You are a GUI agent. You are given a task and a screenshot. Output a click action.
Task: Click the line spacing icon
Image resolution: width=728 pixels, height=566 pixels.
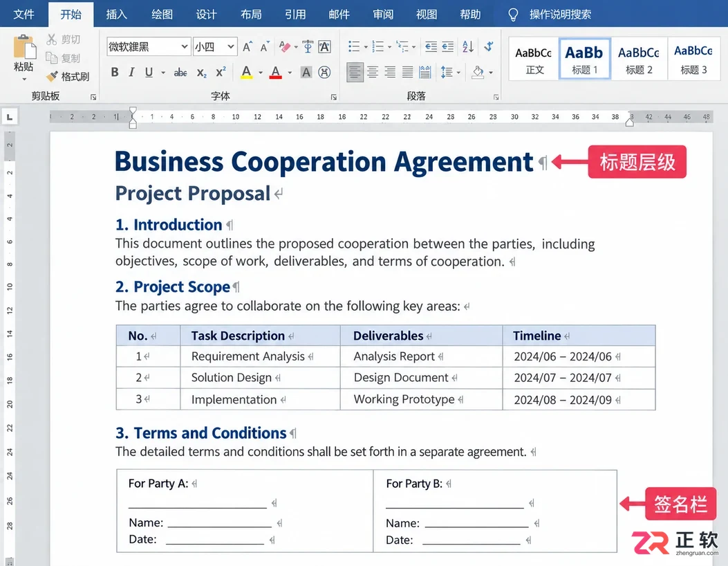click(447, 72)
